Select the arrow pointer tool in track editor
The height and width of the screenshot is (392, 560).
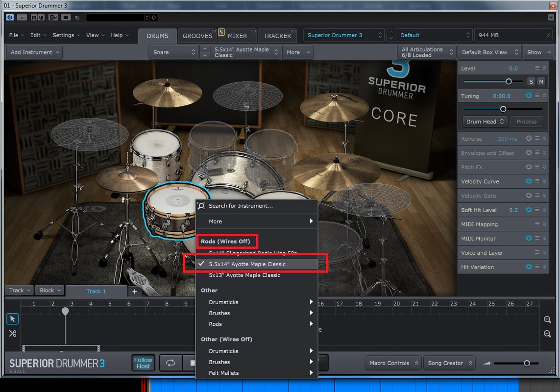[13, 319]
